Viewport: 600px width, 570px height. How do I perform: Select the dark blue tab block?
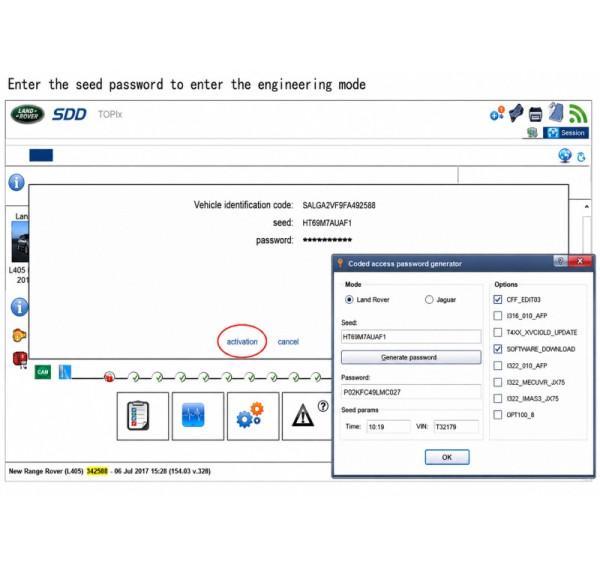41,155
